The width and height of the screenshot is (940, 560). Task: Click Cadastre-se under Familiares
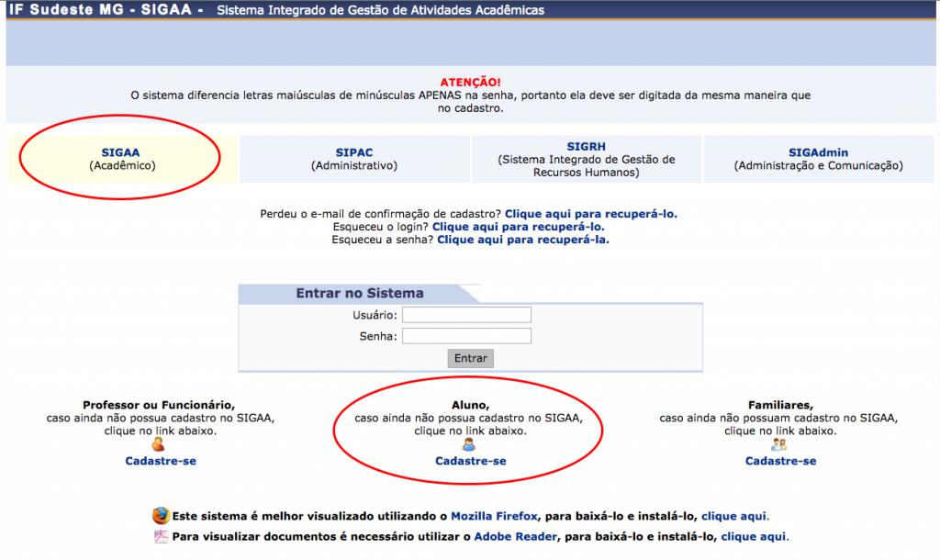780,461
